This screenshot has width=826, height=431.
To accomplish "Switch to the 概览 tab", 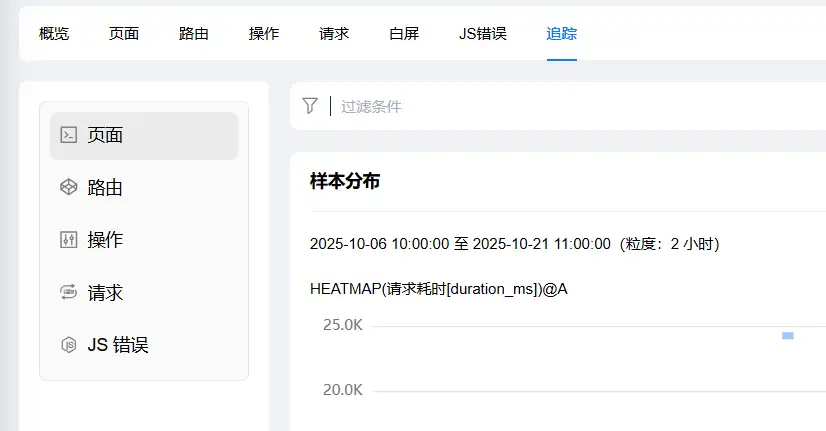I will point(54,33).
